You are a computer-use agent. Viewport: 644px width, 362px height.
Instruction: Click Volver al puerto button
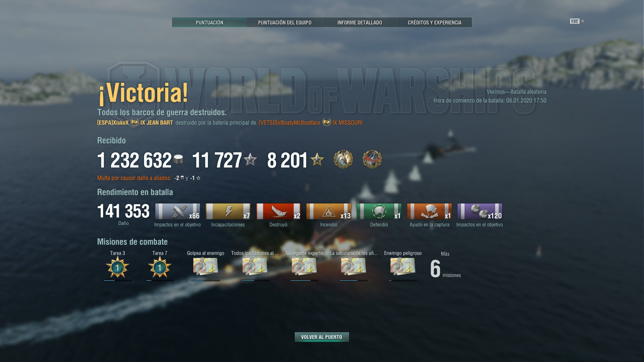[x=322, y=337]
